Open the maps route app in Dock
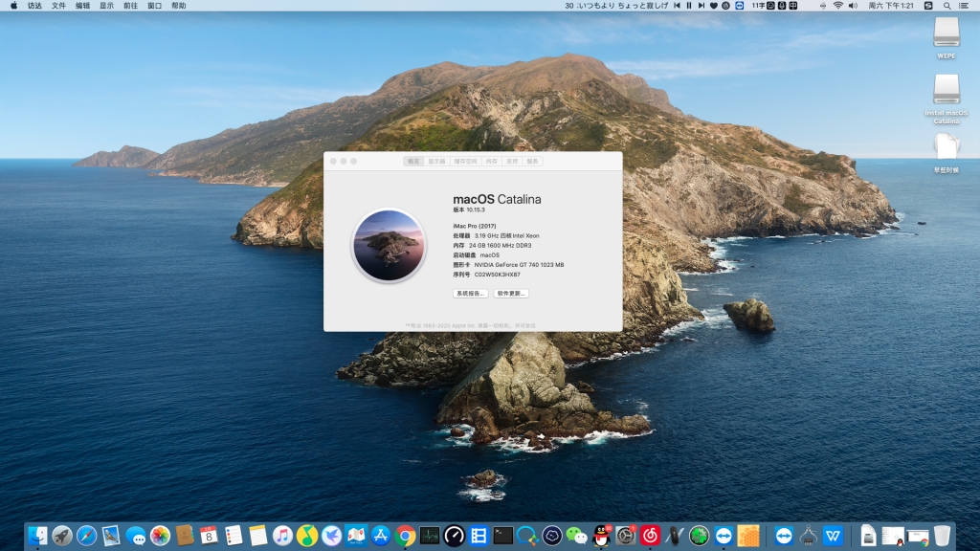980x551 pixels. (356, 536)
